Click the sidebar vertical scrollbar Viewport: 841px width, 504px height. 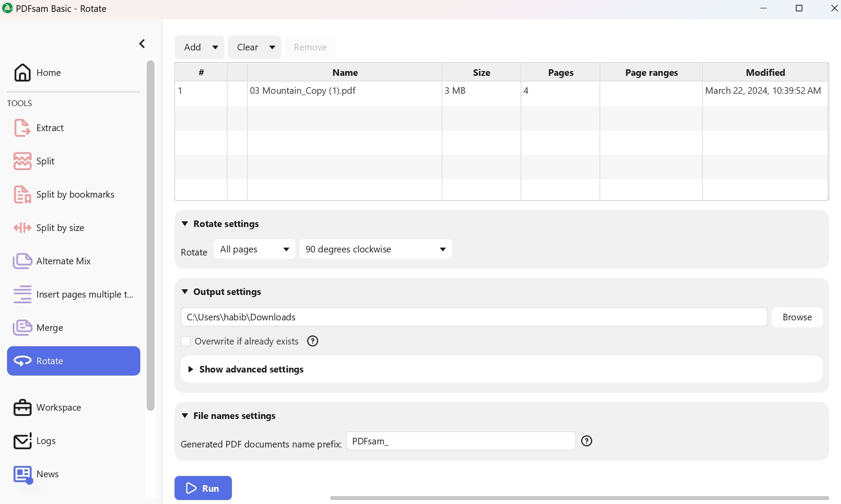pyautogui.click(x=150, y=236)
